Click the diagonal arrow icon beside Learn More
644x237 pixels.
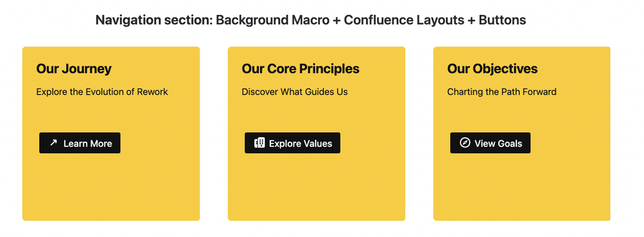click(54, 143)
